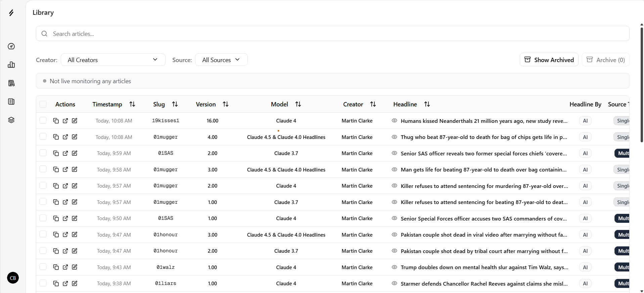Open the All Sources dropdown
Viewport: 644px width, 293px height.
[221, 60]
